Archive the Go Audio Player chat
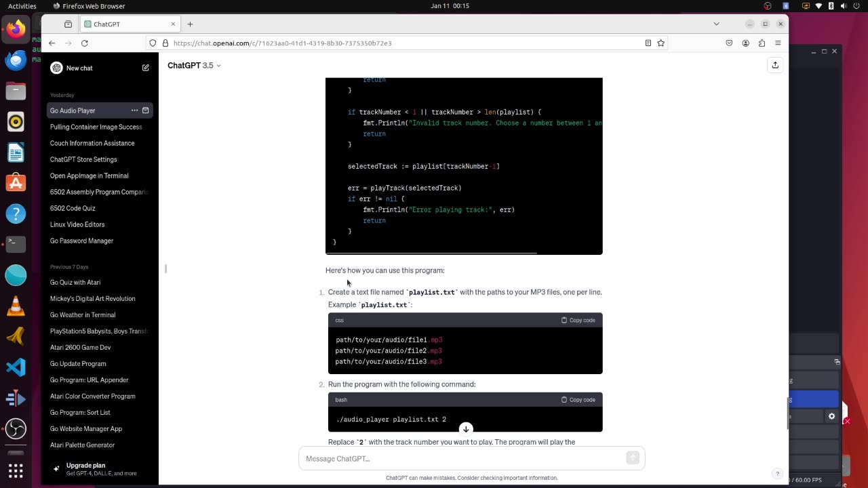Screen dimensions: 868x488 (x=145, y=110)
